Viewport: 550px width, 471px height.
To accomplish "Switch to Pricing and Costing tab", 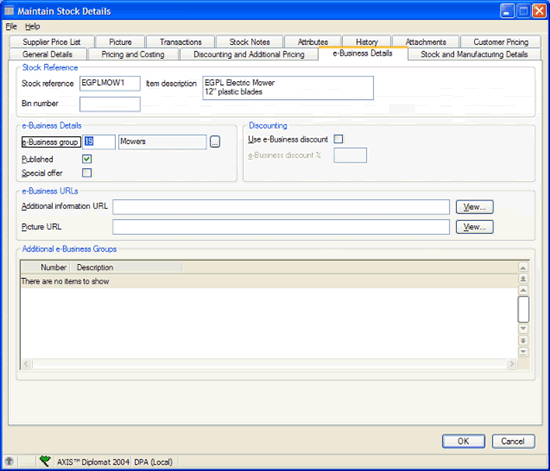I will tap(133, 54).
